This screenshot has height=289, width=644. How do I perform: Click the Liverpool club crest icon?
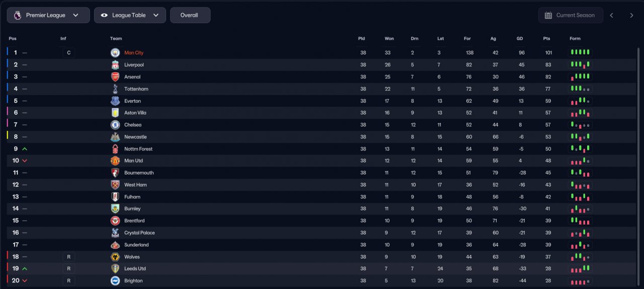coord(115,65)
